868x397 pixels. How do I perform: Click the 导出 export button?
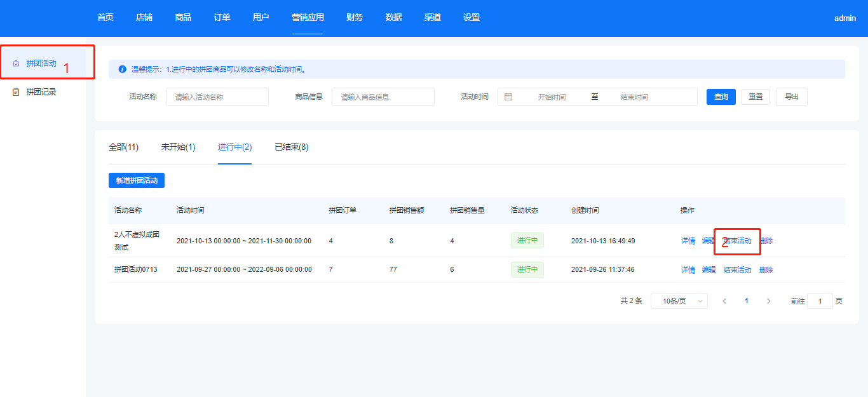pyautogui.click(x=791, y=97)
